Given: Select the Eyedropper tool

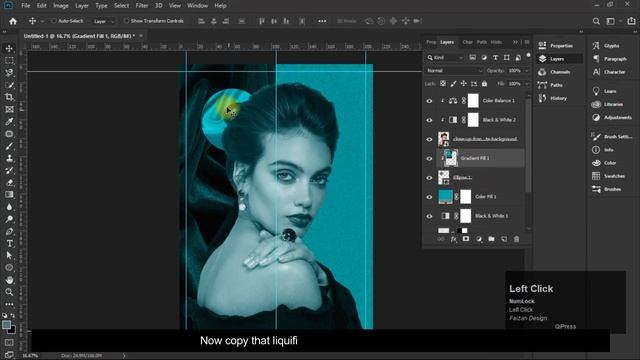Looking at the screenshot, I should click(9, 122).
